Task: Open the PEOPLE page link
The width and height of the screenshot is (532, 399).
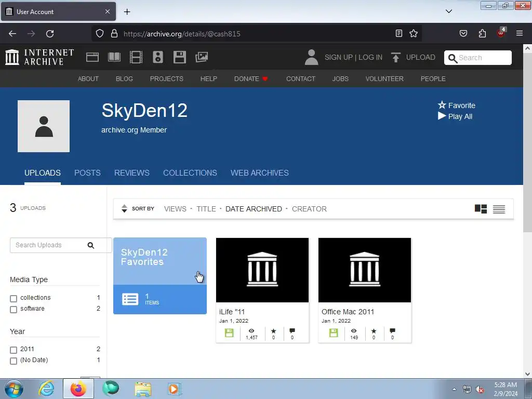Action: coord(433,79)
